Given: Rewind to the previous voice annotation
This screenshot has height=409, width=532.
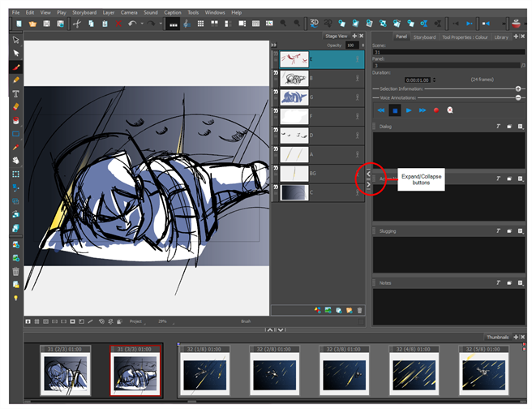Looking at the screenshot, I should click(x=381, y=110).
